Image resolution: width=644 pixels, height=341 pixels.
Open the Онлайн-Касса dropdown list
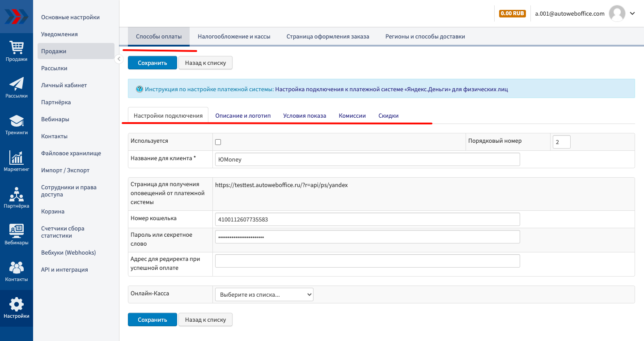point(264,294)
